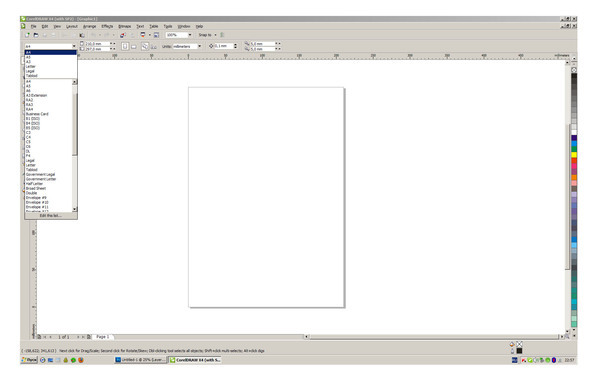Click the Firefox icon in taskbar quick launch

coord(81,360)
